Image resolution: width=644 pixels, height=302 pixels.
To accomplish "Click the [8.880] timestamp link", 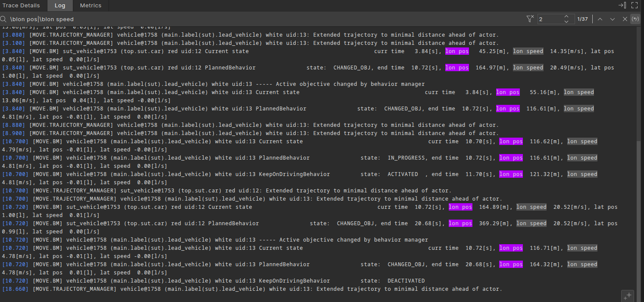I will tap(14, 125).
